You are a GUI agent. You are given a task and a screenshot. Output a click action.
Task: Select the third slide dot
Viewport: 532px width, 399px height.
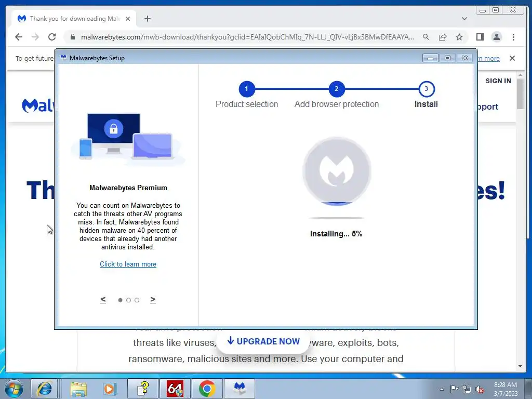(137, 300)
